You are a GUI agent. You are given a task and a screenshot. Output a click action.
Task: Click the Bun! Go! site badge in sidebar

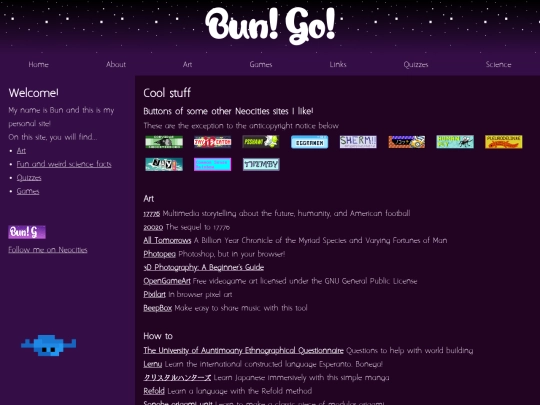[27, 232]
